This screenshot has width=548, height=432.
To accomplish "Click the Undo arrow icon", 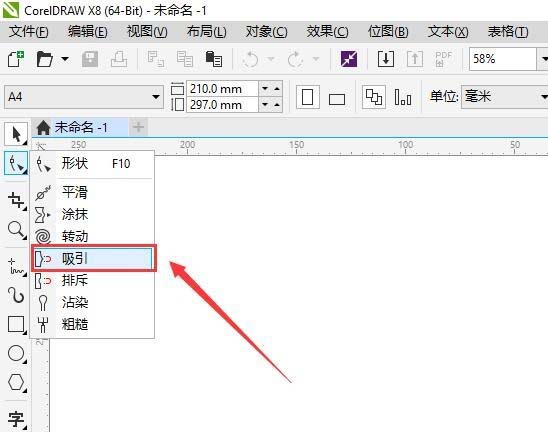I will [x=250, y=59].
